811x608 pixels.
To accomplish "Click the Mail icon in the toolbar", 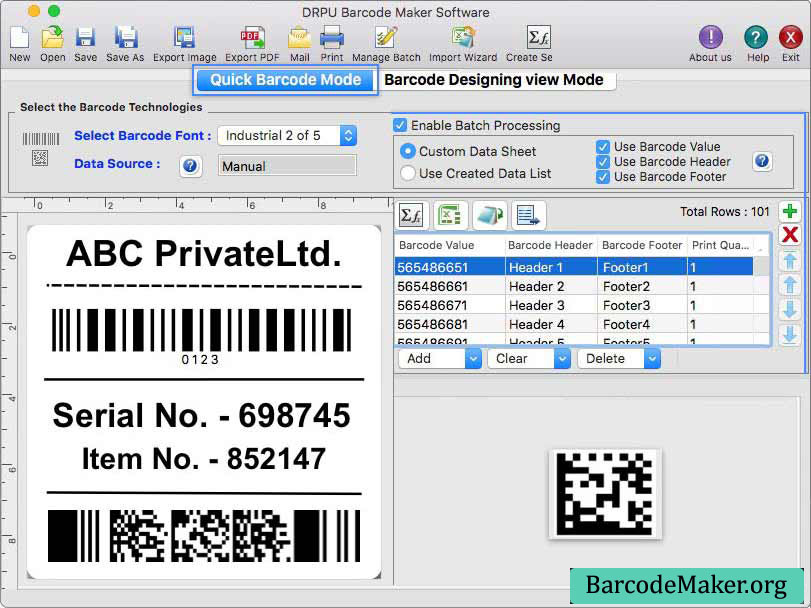I will [x=300, y=38].
